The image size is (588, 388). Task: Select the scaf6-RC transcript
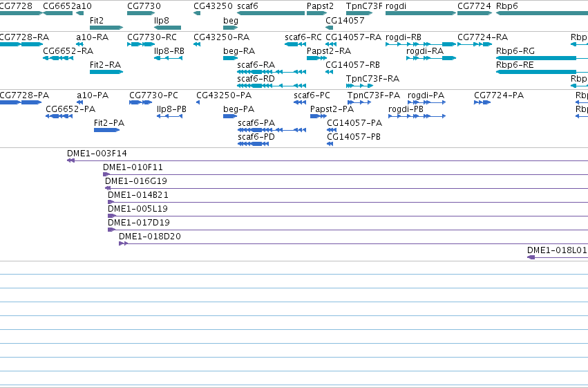tap(296, 44)
